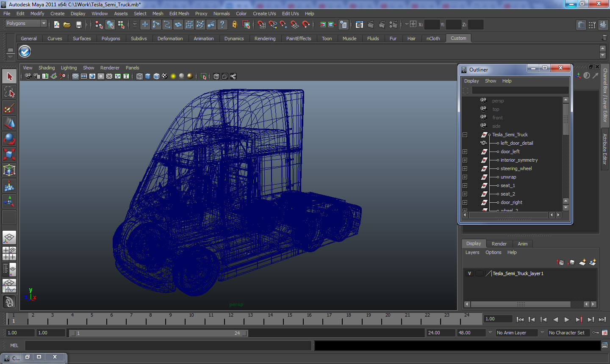Expand steering_wheel node in Outliner
Viewport: 610px width, 364px height.
click(465, 168)
